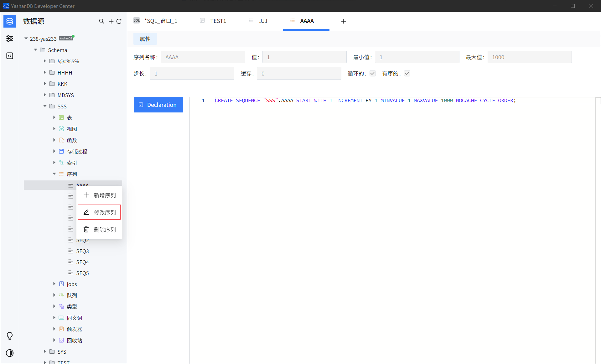Click the 视图 views icon
The height and width of the screenshot is (364, 601).
61,129
